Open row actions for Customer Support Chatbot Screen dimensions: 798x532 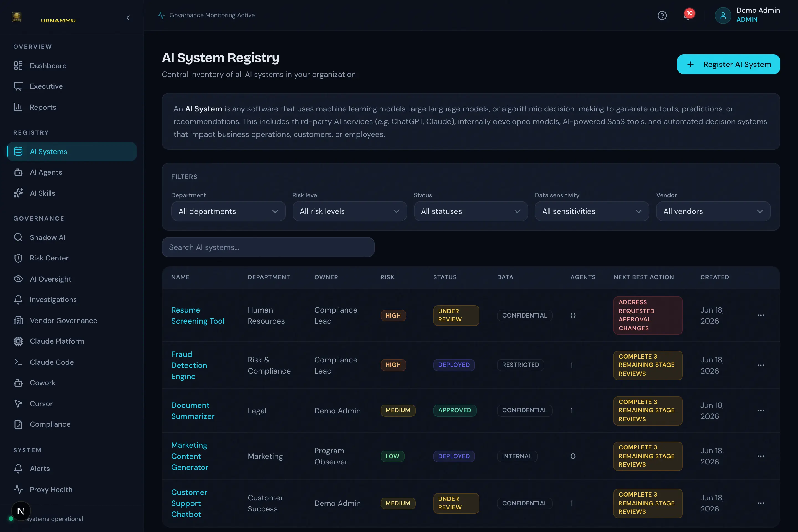pos(761,503)
